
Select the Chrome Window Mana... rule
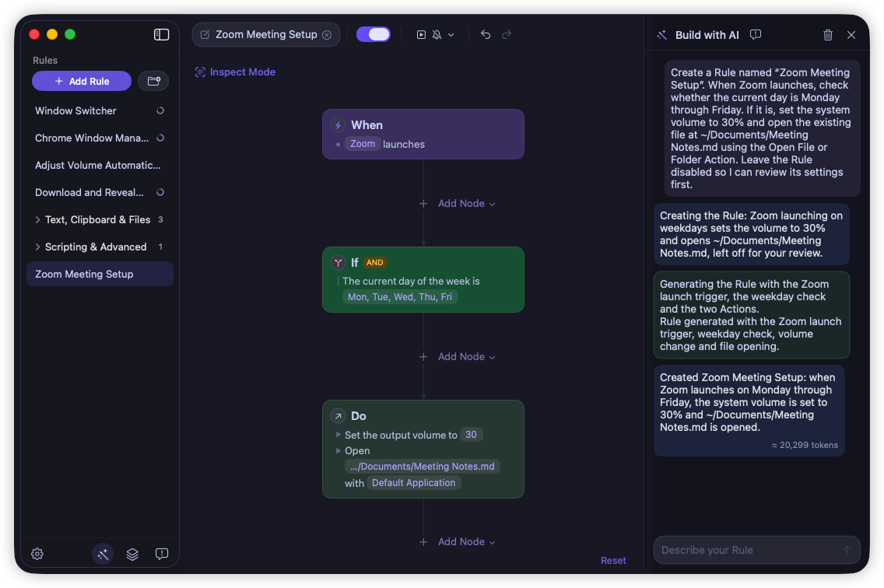(100, 138)
